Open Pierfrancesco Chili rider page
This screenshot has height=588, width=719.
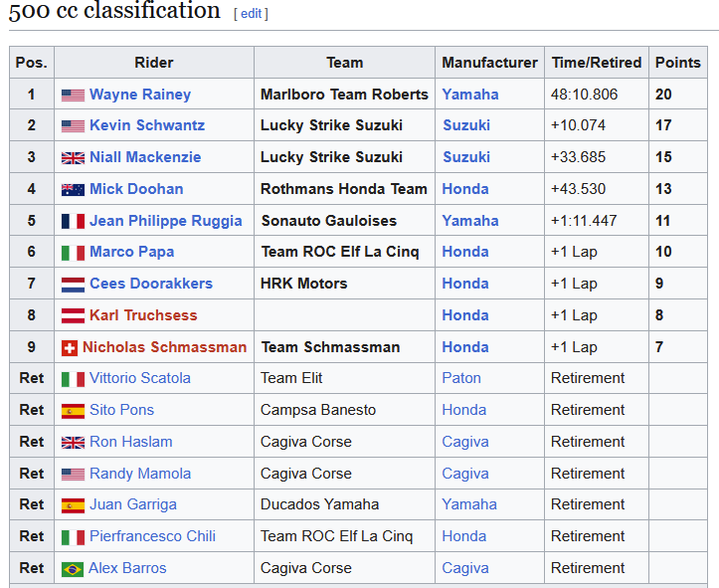pos(153,535)
